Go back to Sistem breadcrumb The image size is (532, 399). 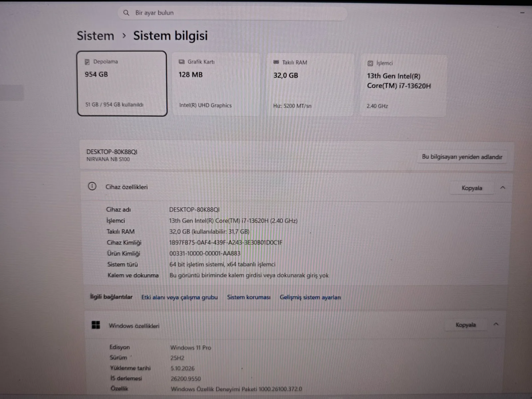click(95, 36)
